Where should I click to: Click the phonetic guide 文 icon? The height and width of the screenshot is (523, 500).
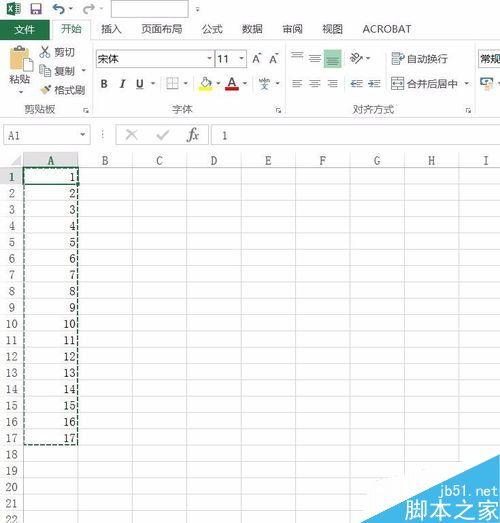coord(265,84)
